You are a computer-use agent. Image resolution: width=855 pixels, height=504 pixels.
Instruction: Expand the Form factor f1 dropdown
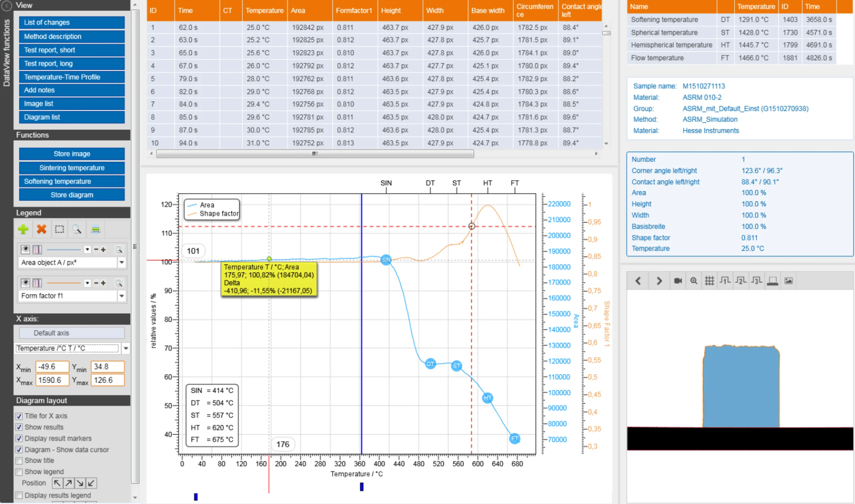pos(122,296)
